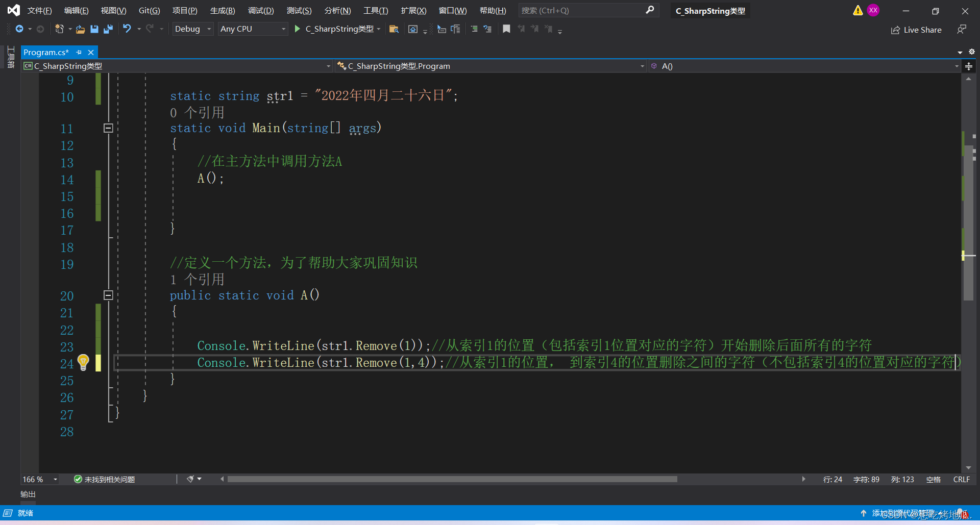Open the A() member dropdown
This screenshot has height=525, width=980.
coord(804,66)
